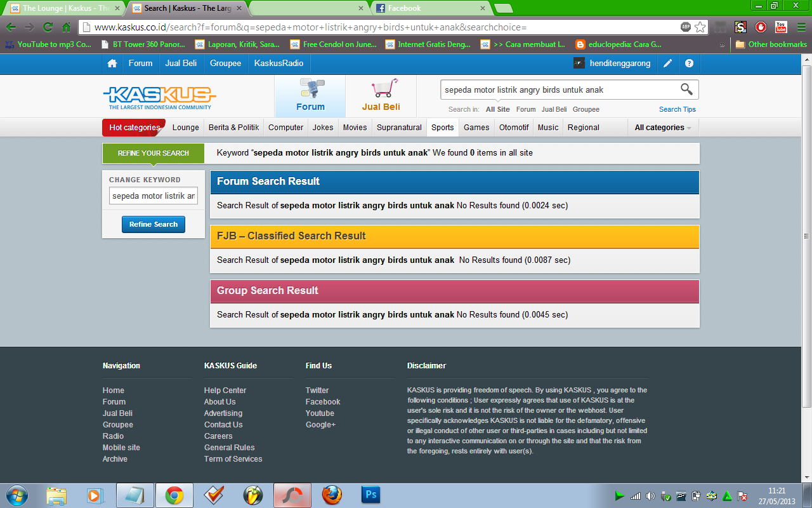Close the Search Kaskus tab
This screenshot has width=812, height=508.
(239, 8)
